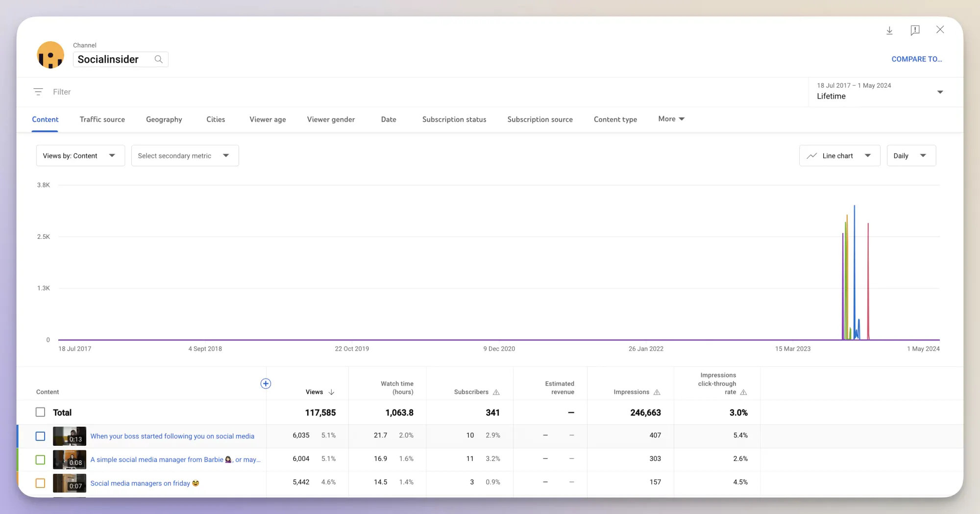980x514 pixels.
Task: Check the 'Social media managers on friday' video
Action: (x=40, y=483)
